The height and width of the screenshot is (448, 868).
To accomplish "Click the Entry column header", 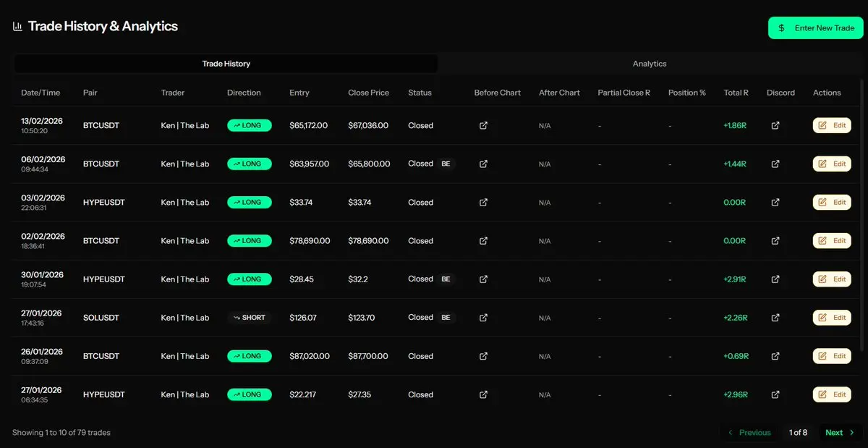I will point(299,93).
